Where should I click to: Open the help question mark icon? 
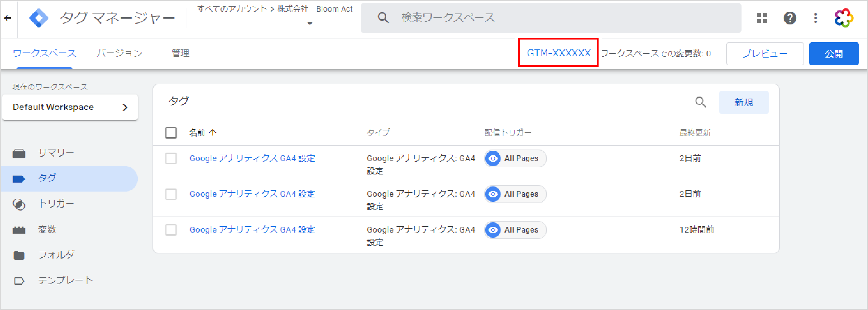pyautogui.click(x=789, y=18)
